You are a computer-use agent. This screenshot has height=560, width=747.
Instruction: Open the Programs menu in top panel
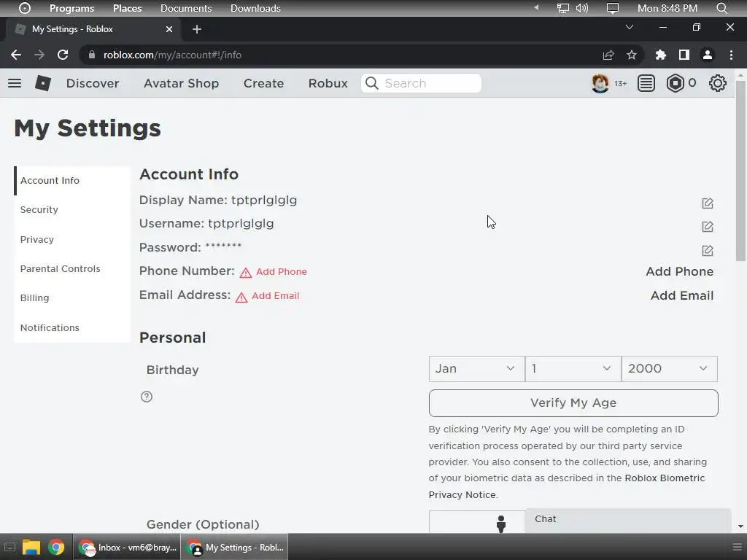(x=72, y=8)
